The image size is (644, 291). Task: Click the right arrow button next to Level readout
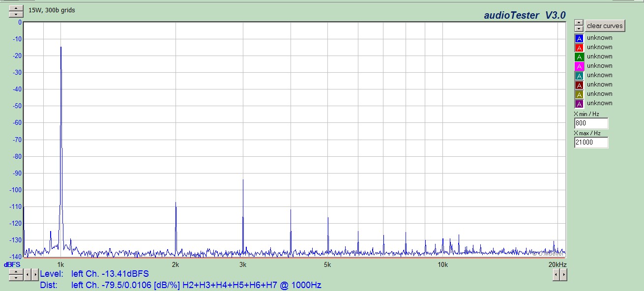coord(34,275)
